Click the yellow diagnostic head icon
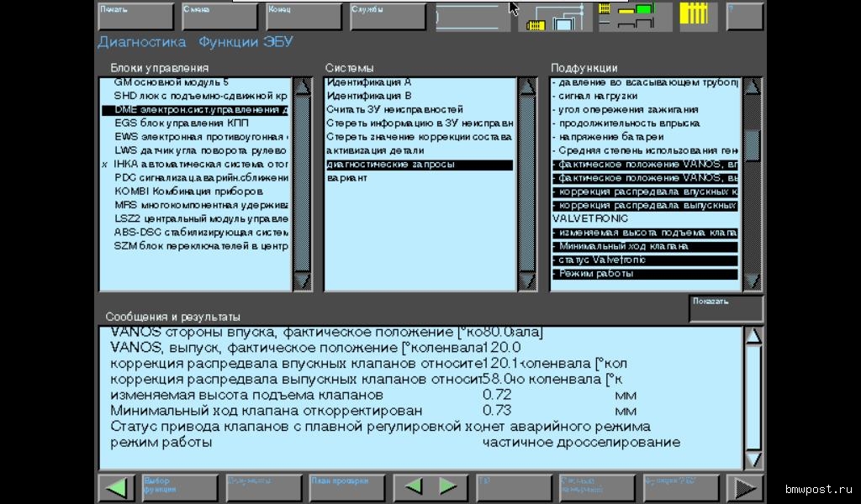861x504 pixels. point(694,17)
